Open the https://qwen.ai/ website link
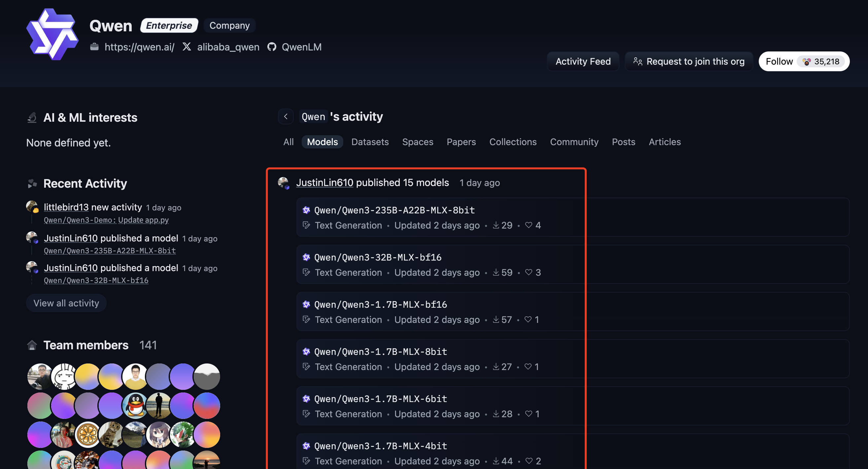Image resolution: width=868 pixels, height=469 pixels. [x=140, y=47]
